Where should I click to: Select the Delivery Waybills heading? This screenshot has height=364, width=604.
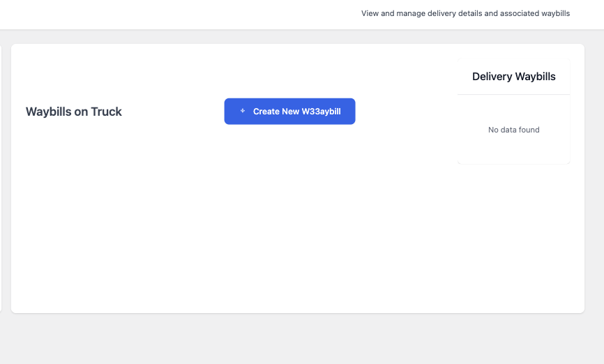tap(514, 77)
